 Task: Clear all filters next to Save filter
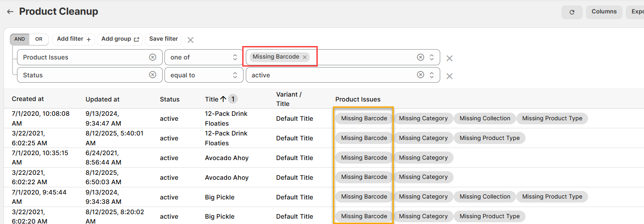point(190,40)
